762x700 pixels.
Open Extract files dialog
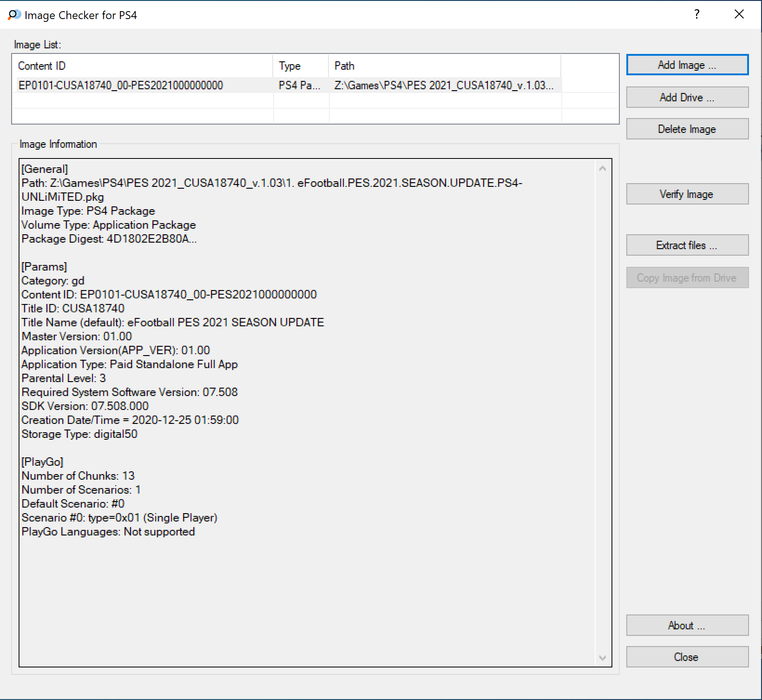(687, 245)
